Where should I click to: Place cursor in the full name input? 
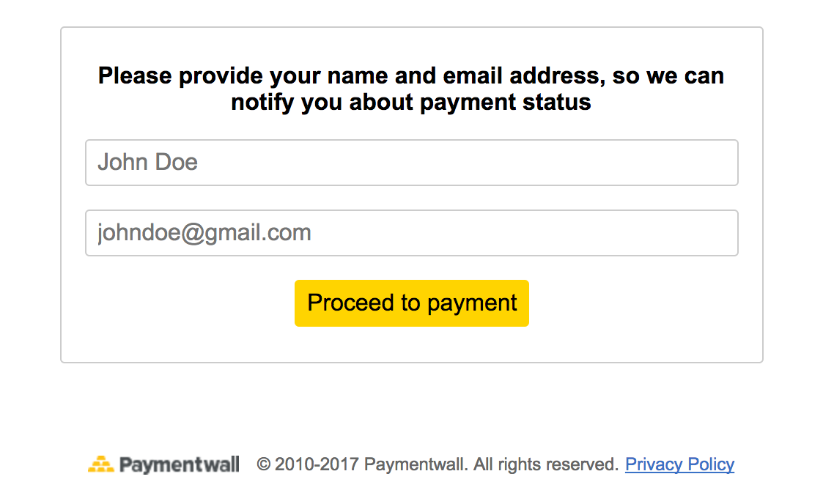click(x=412, y=163)
